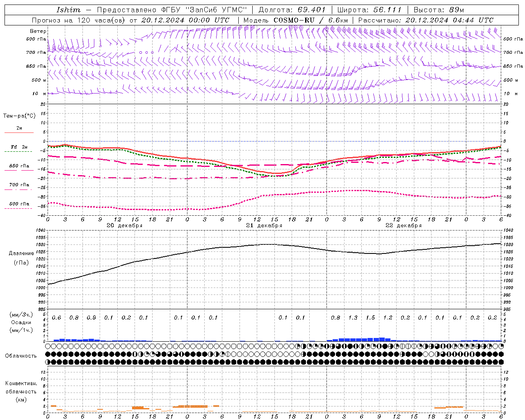
Task: Click the "20 декабря" date label
Action: [x=125, y=226]
